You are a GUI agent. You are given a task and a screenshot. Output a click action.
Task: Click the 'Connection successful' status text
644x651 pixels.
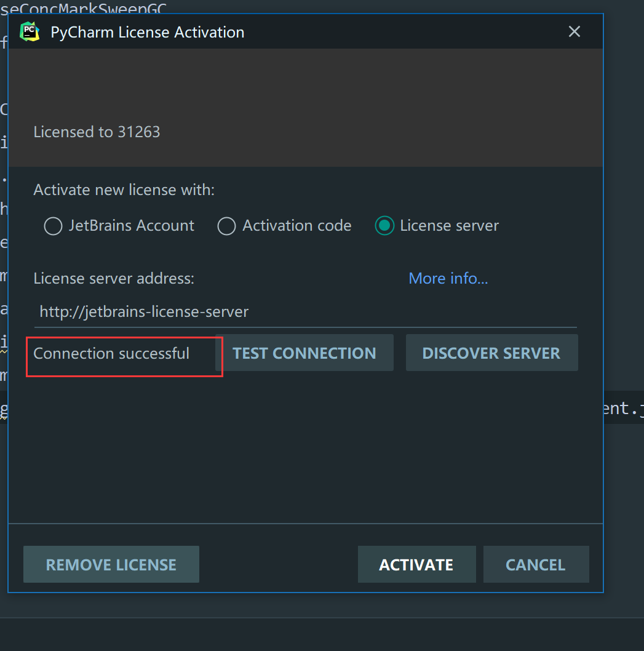[x=111, y=353]
